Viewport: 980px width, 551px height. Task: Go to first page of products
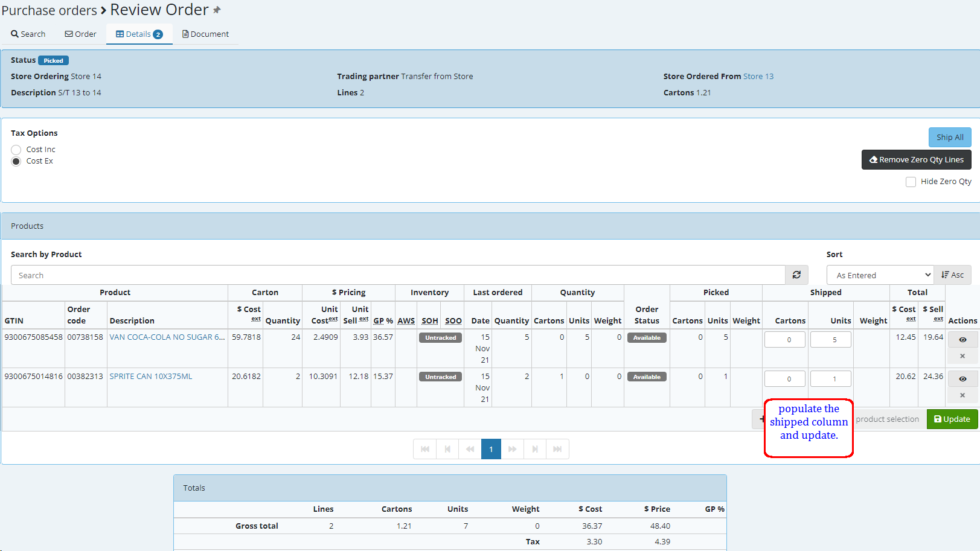pyautogui.click(x=424, y=449)
